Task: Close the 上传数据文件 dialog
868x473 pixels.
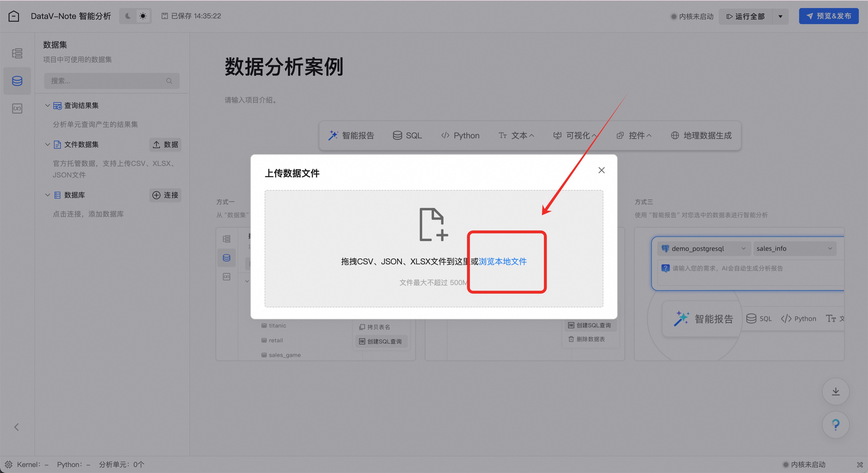Action: click(601, 170)
